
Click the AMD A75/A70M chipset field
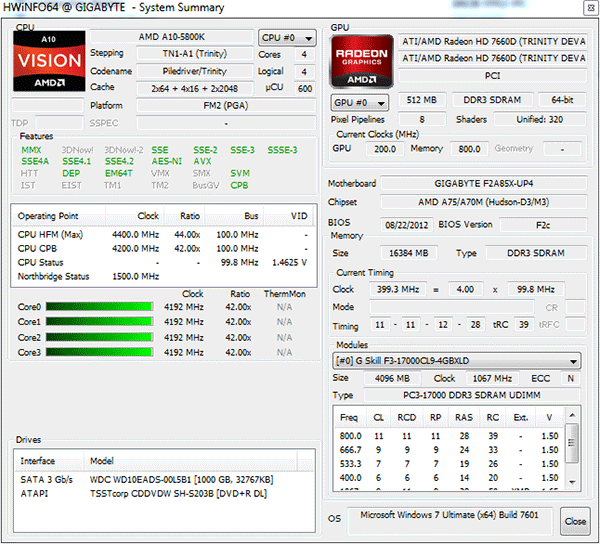pyautogui.click(x=484, y=202)
